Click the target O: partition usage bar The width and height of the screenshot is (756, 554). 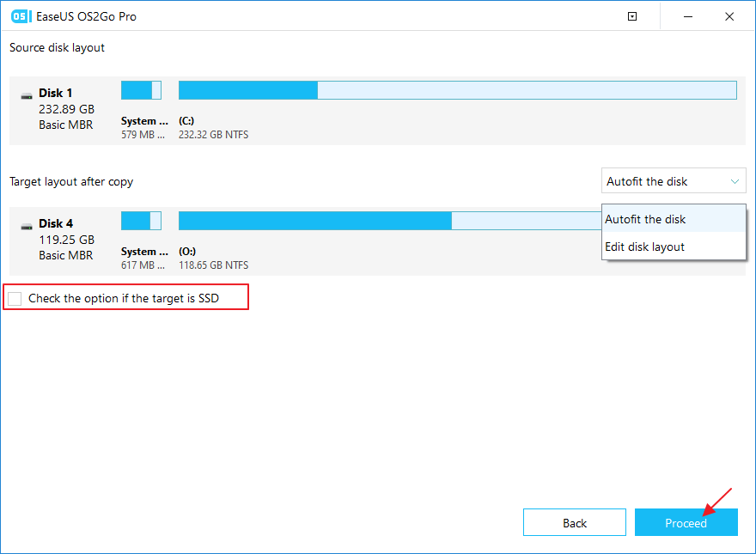pos(387,221)
